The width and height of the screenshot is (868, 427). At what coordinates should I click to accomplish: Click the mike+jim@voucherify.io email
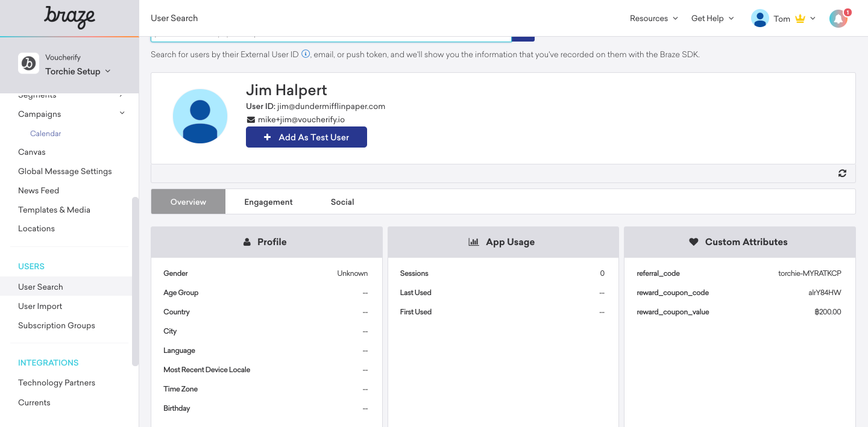click(x=301, y=120)
